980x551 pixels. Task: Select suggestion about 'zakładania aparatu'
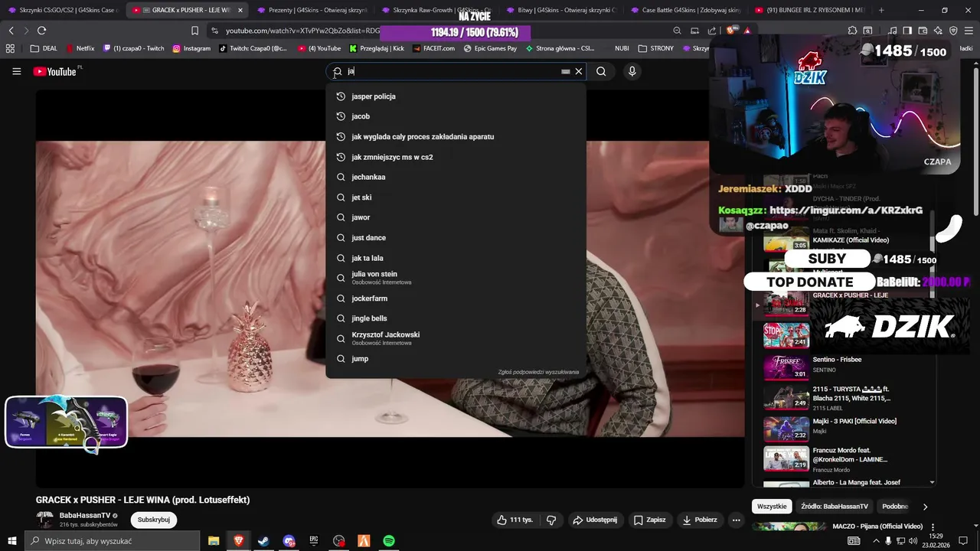pyautogui.click(x=456, y=137)
